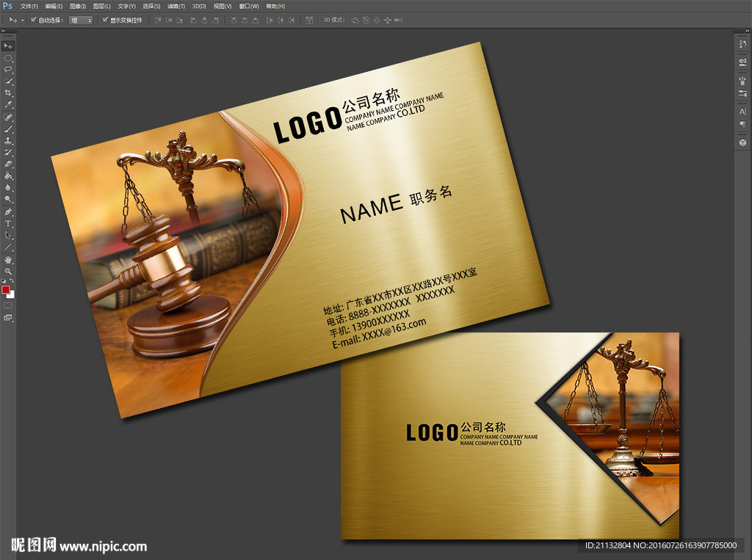
Task: Toggle 自动选择 checkbox
Action: pos(34,20)
